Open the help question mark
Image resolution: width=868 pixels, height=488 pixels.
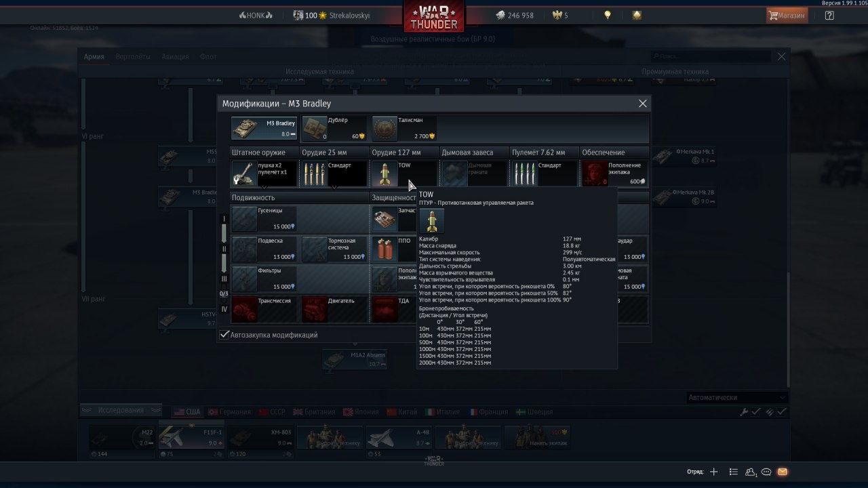(829, 15)
